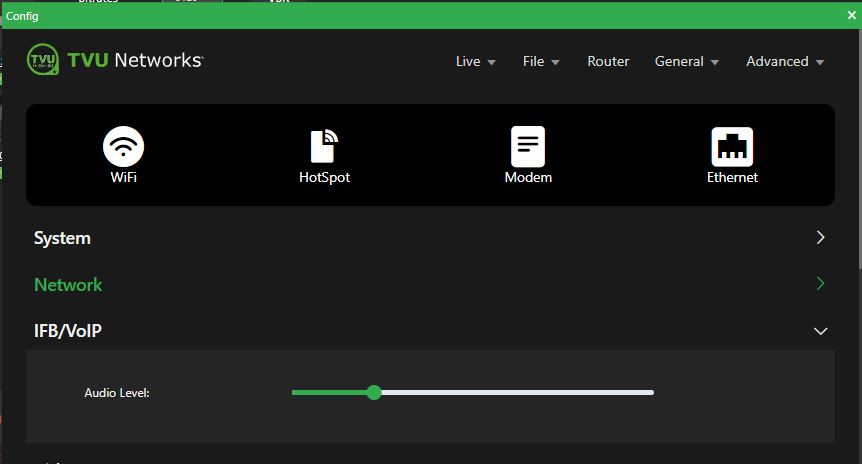862x464 pixels.
Task: Go to the Router page
Action: click(x=608, y=62)
